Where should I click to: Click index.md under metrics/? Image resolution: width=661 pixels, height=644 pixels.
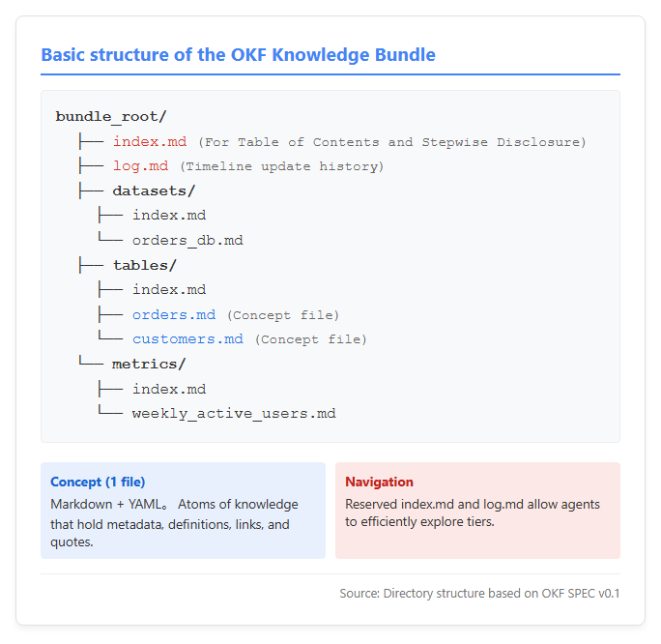click(169, 389)
